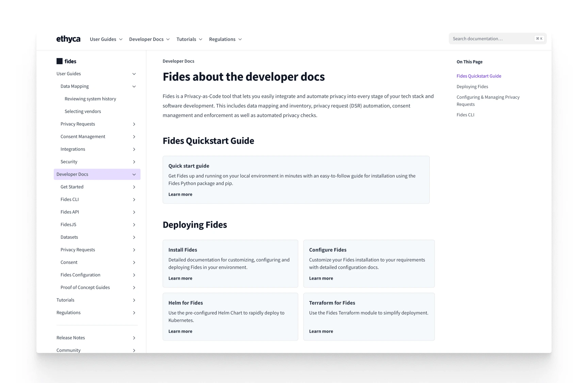Collapse the highlighted Developer Docs sidebar chevron

click(134, 174)
